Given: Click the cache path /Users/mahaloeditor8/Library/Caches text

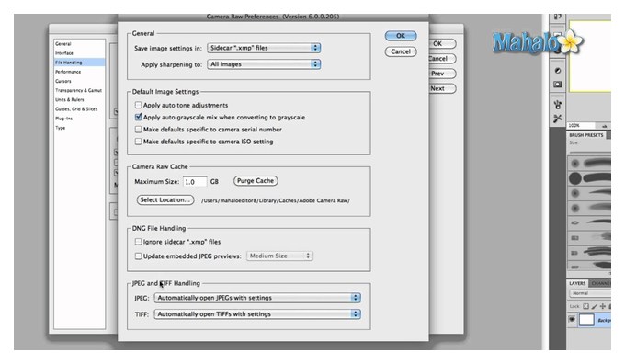Looking at the screenshot, I should click(x=276, y=200).
